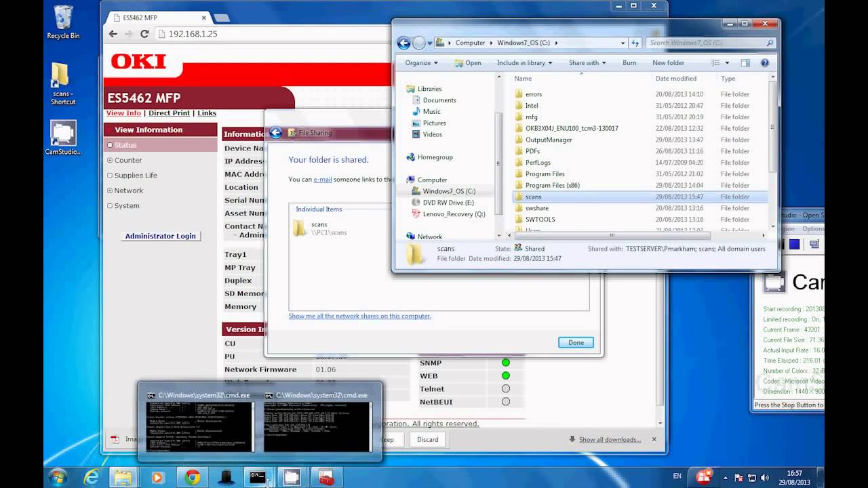Click the change view icon in Explorer

(715, 63)
